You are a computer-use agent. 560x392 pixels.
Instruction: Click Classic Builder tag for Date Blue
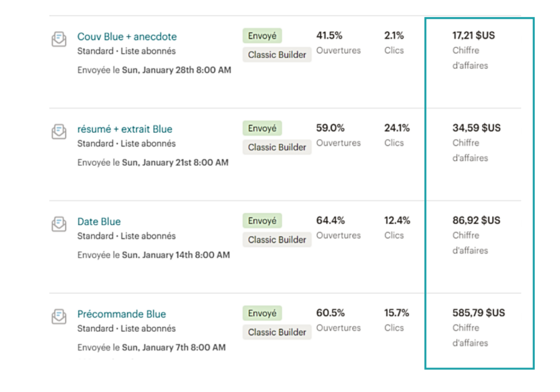pyautogui.click(x=277, y=239)
